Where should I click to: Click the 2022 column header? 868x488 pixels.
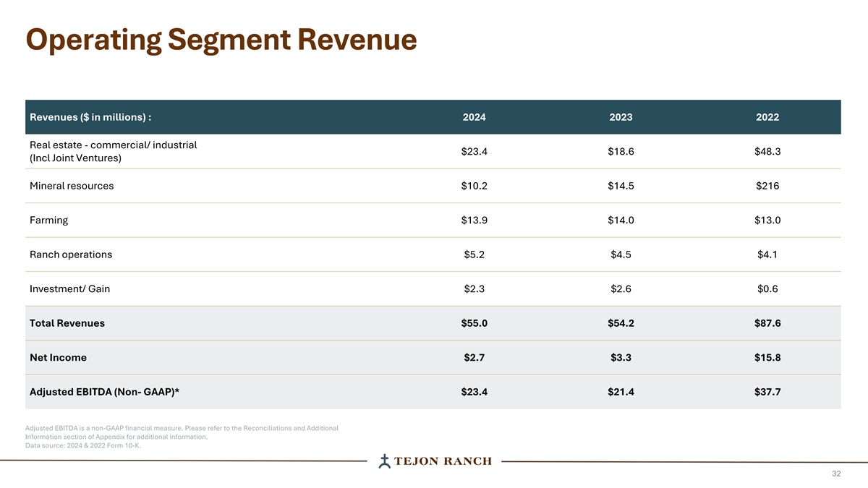coord(767,117)
